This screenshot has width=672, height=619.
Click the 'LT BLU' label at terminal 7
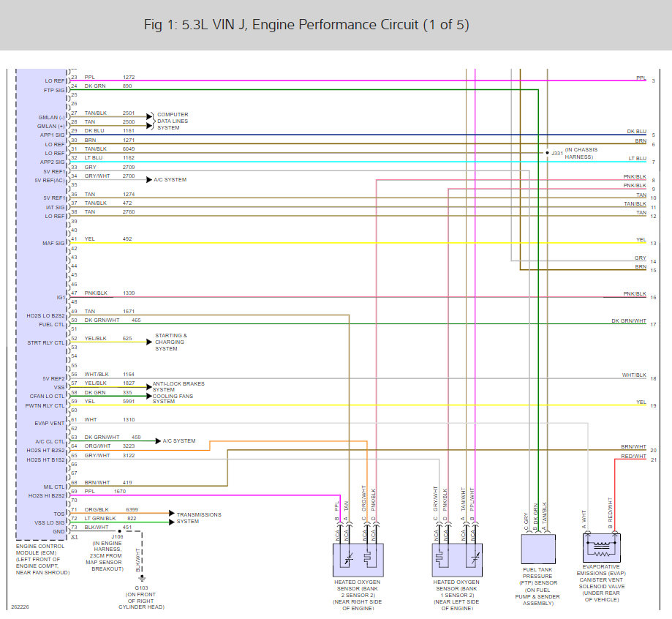(638, 158)
